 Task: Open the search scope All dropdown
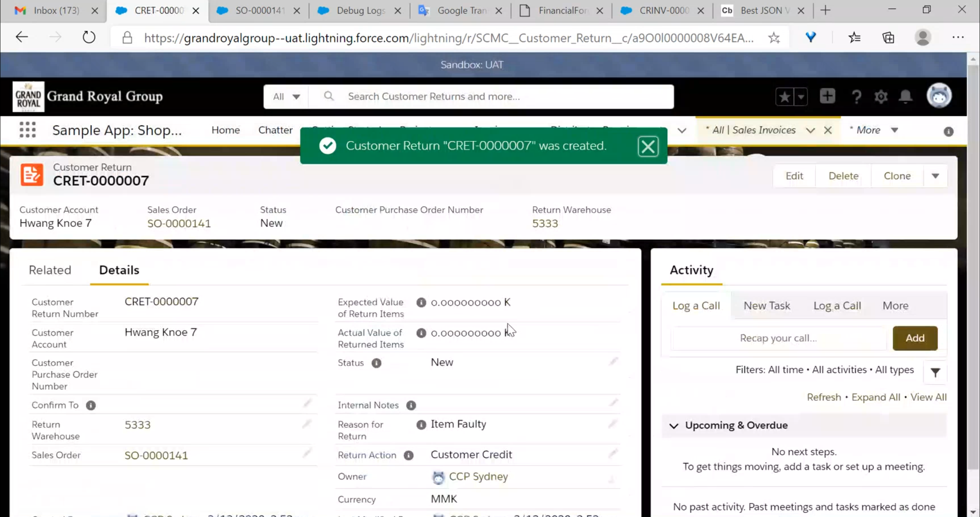[286, 96]
